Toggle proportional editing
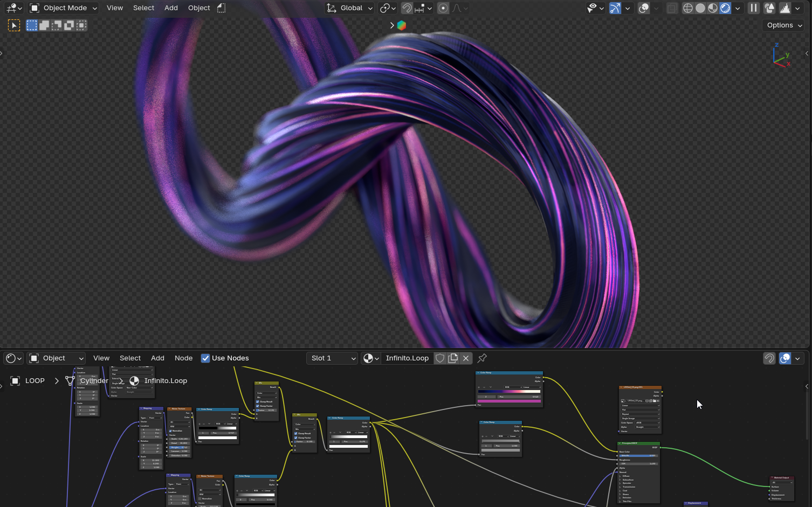Viewport: 812px width, 507px height. [443, 8]
